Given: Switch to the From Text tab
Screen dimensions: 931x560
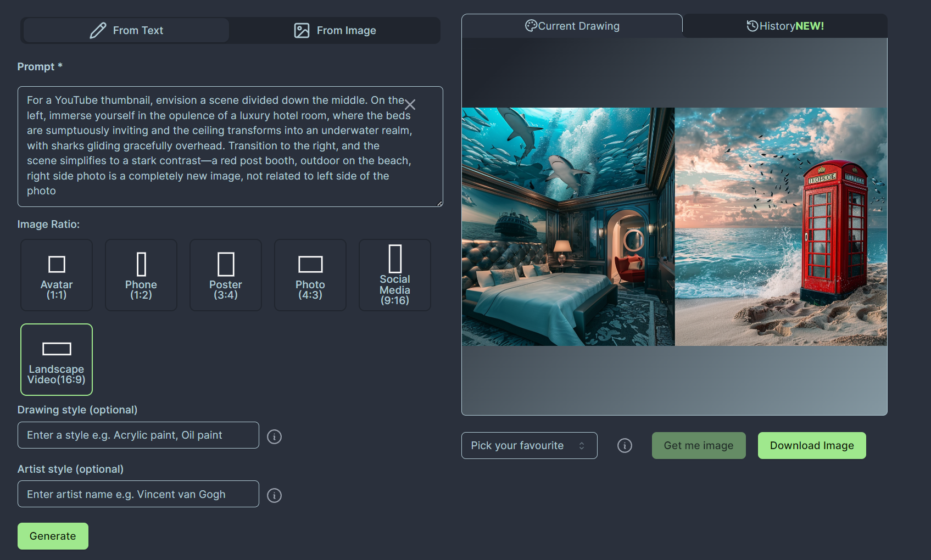Looking at the screenshot, I should (126, 30).
